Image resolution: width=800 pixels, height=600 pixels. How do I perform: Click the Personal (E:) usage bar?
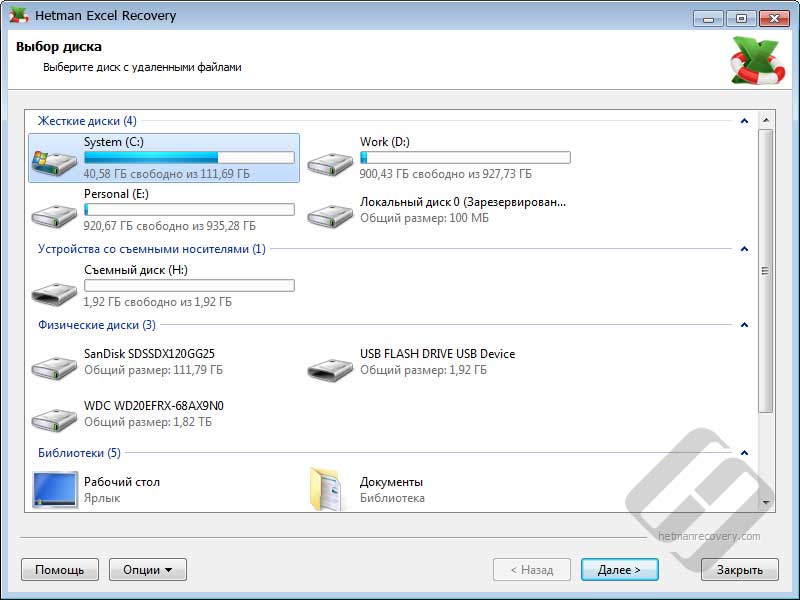coord(189,209)
